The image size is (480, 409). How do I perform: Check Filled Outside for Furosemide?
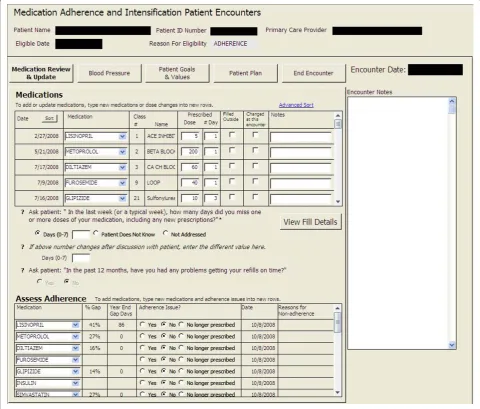[x=232, y=181]
